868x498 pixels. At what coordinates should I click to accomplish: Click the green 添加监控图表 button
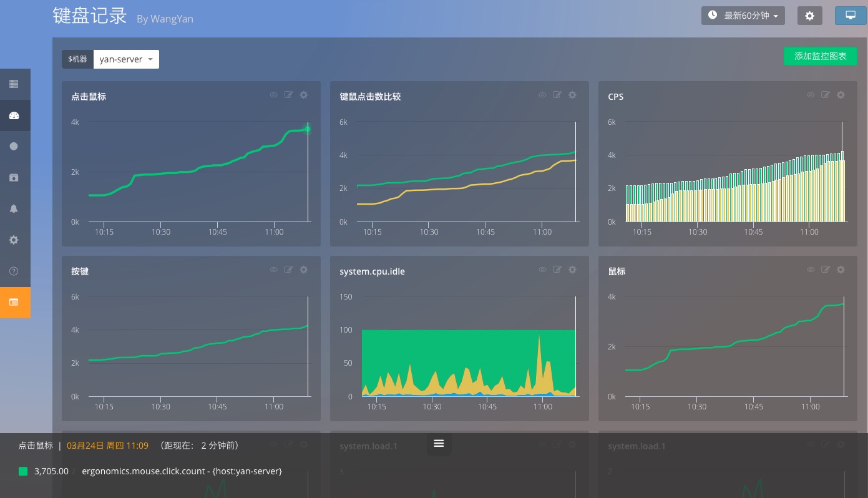(x=820, y=56)
